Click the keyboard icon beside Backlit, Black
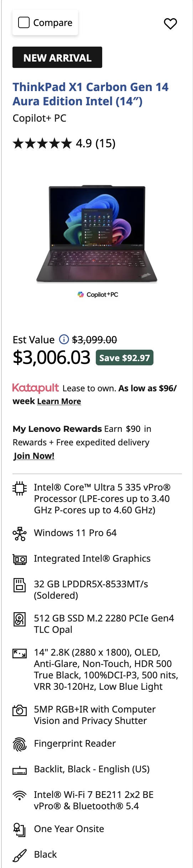Screen dimensions: 193x868 (x=20, y=770)
